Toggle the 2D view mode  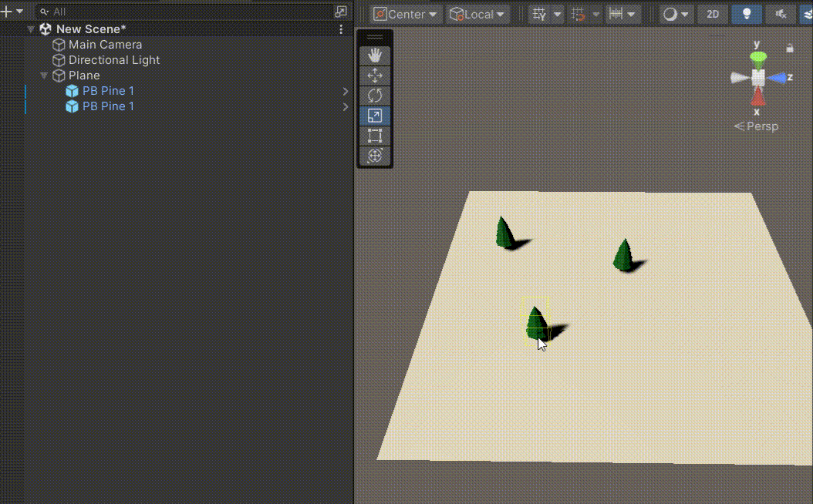pos(713,14)
